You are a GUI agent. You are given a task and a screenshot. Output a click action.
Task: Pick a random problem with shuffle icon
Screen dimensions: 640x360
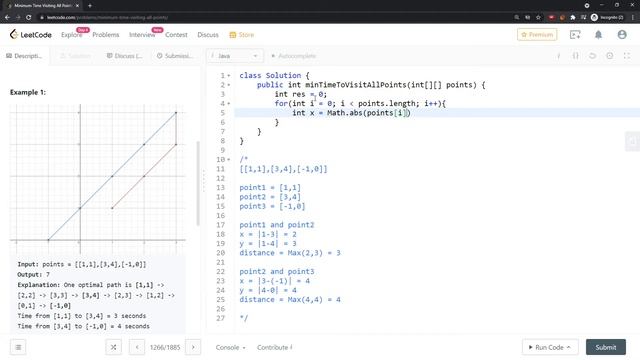pyautogui.click(x=113, y=347)
